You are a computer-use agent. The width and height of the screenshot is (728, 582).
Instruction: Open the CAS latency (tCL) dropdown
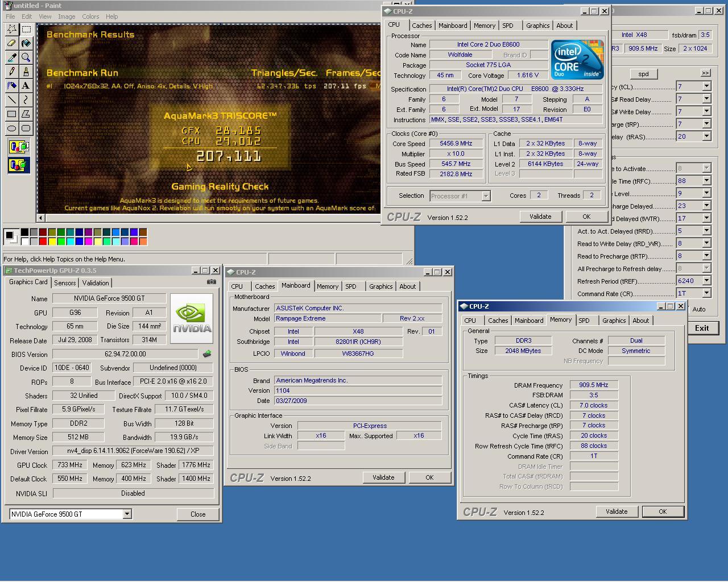706,86
